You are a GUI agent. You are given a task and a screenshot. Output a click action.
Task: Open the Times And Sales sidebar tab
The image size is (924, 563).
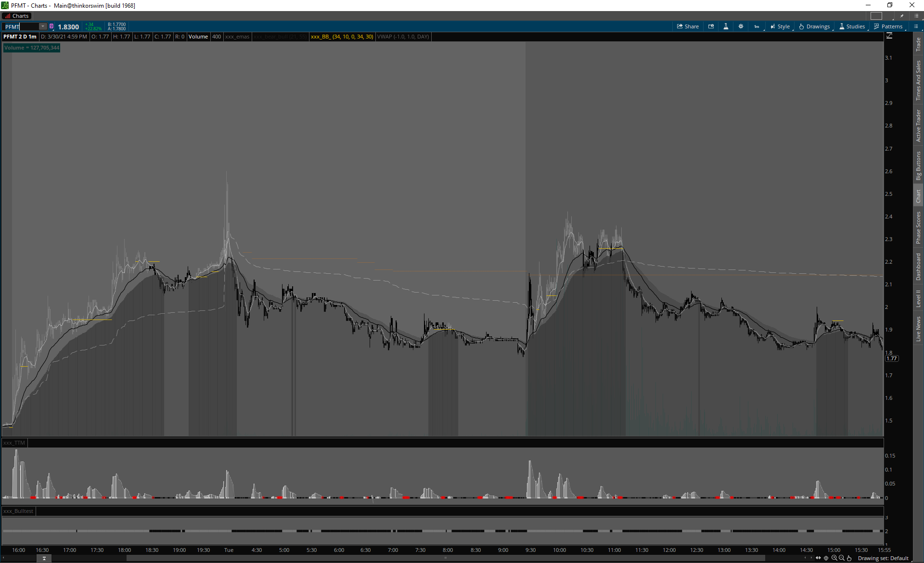pyautogui.click(x=918, y=80)
